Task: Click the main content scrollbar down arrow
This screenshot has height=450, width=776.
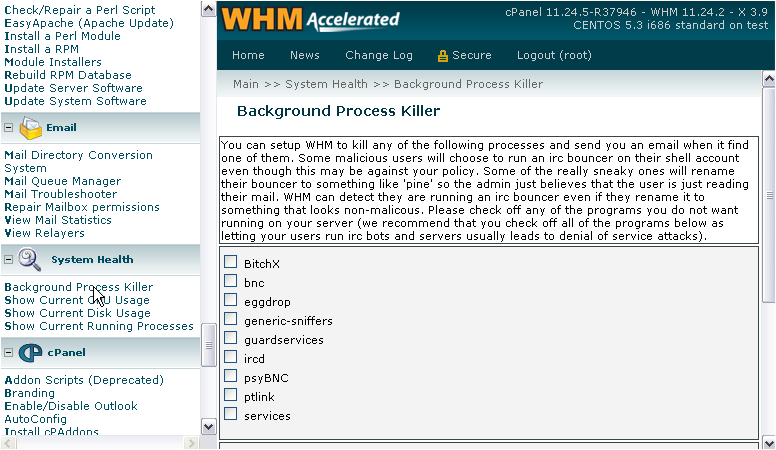Action: pos(769,442)
